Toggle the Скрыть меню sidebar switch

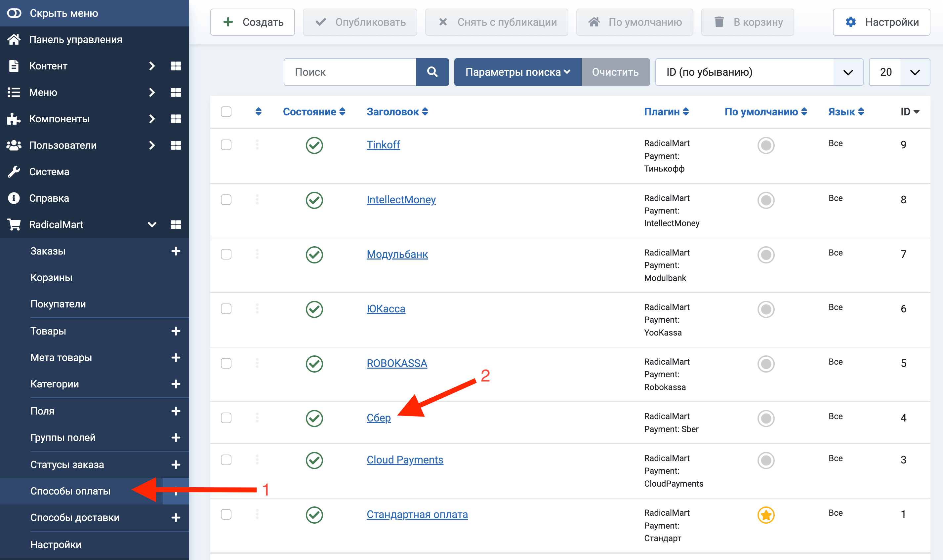(x=14, y=13)
